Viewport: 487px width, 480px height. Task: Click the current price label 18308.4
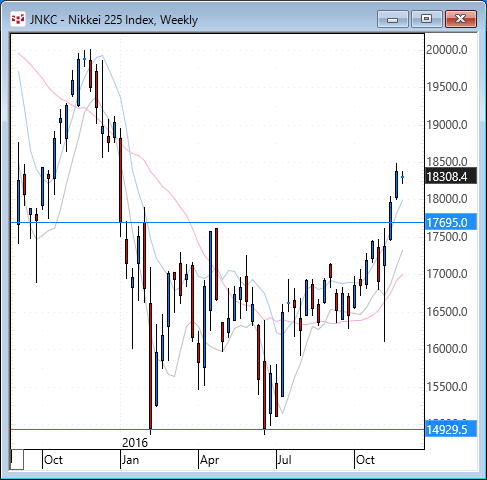(x=451, y=176)
